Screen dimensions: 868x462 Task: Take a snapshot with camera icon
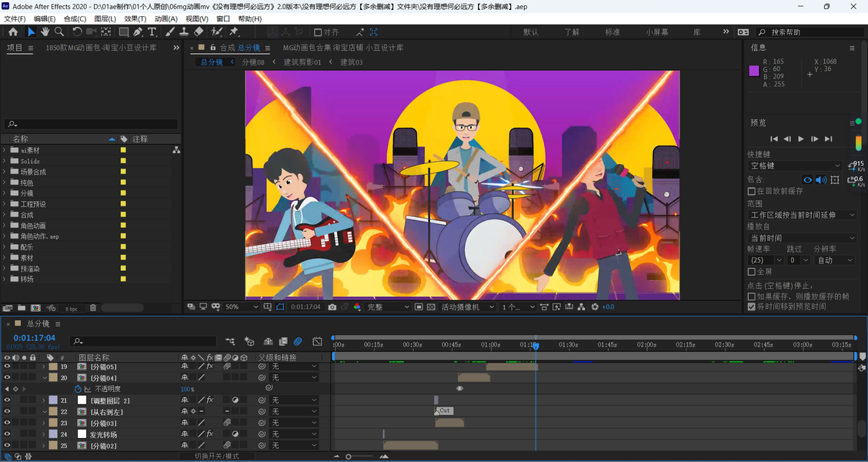(332, 307)
